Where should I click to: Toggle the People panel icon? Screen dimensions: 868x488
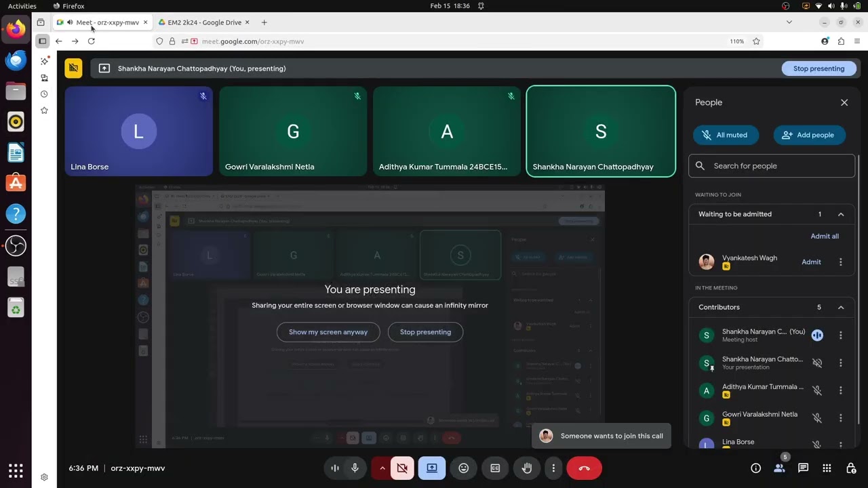[x=779, y=468]
